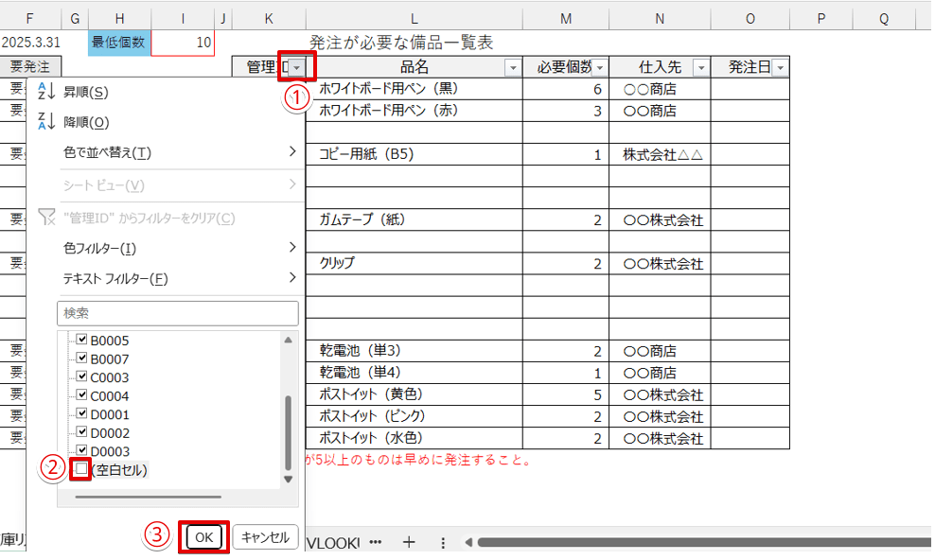Viewport: 935px width, 560px height.
Task: Open 色で並べ替え(T) menu item
Action: tap(166, 152)
